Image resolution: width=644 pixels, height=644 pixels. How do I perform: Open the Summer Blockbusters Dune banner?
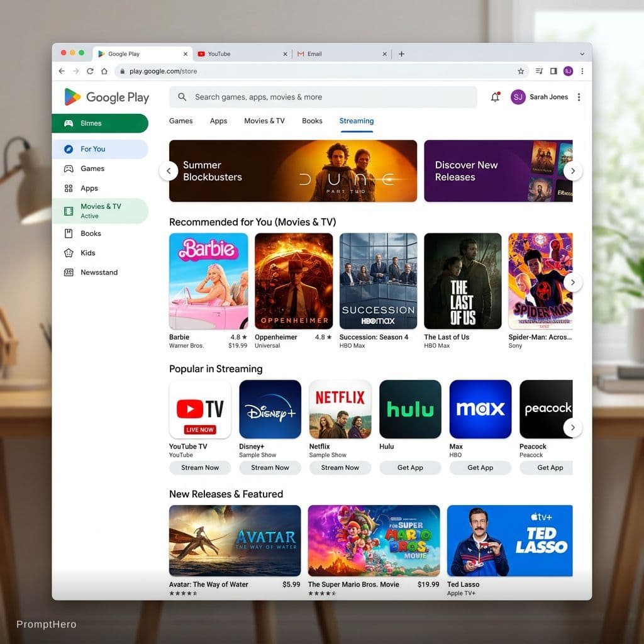pos(293,171)
